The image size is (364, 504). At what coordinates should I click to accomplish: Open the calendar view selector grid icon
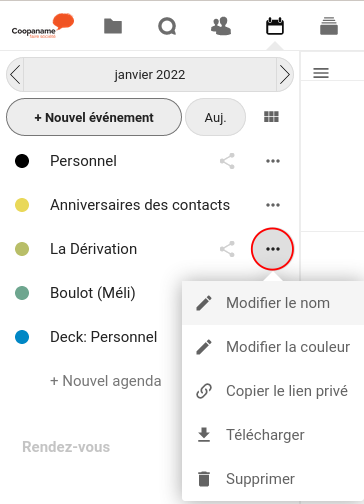271,117
